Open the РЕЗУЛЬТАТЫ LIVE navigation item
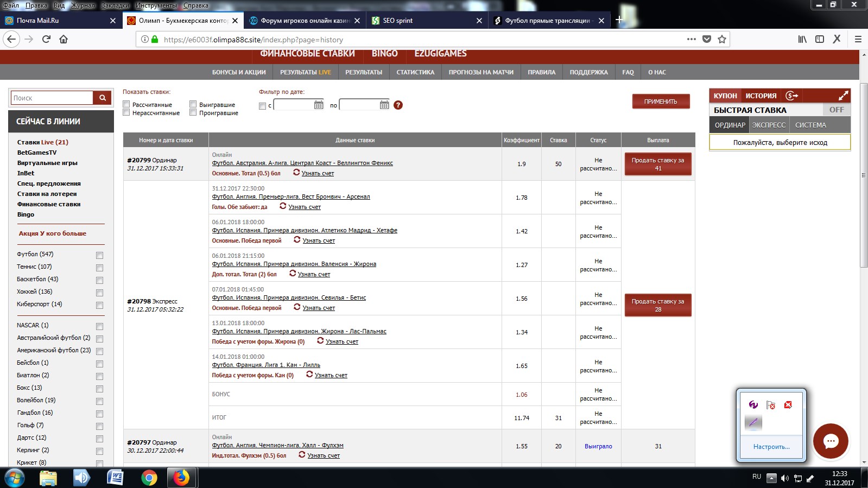Viewport: 868px width, 488px height. pos(306,72)
